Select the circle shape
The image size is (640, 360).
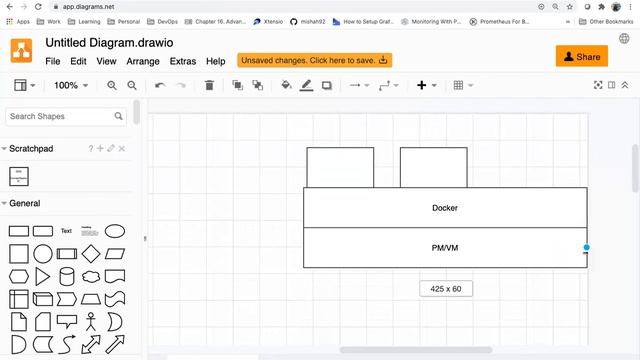(43, 254)
